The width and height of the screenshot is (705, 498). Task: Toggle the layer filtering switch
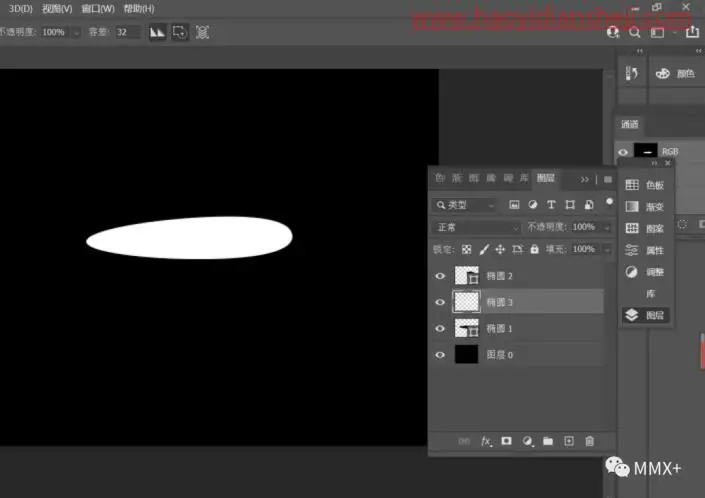pos(609,202)
